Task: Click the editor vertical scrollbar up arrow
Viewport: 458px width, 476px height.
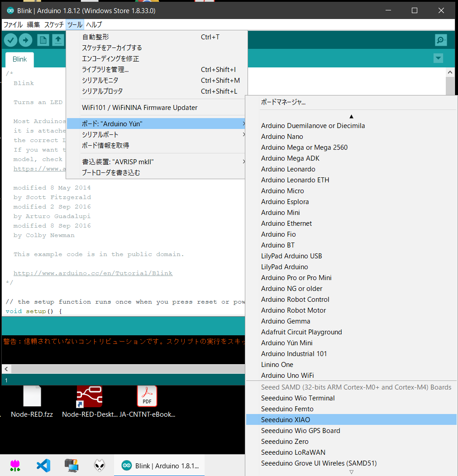Action: [x=450, y=72]
